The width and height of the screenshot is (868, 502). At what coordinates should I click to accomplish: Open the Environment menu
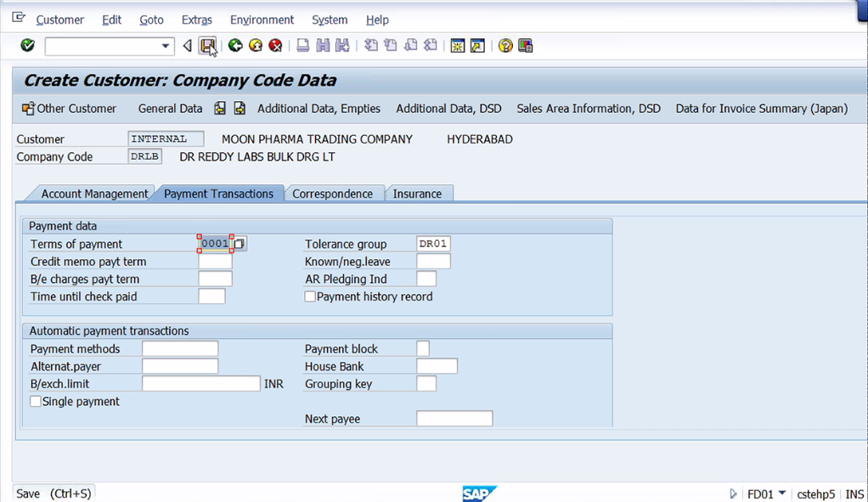pos(262,20)
